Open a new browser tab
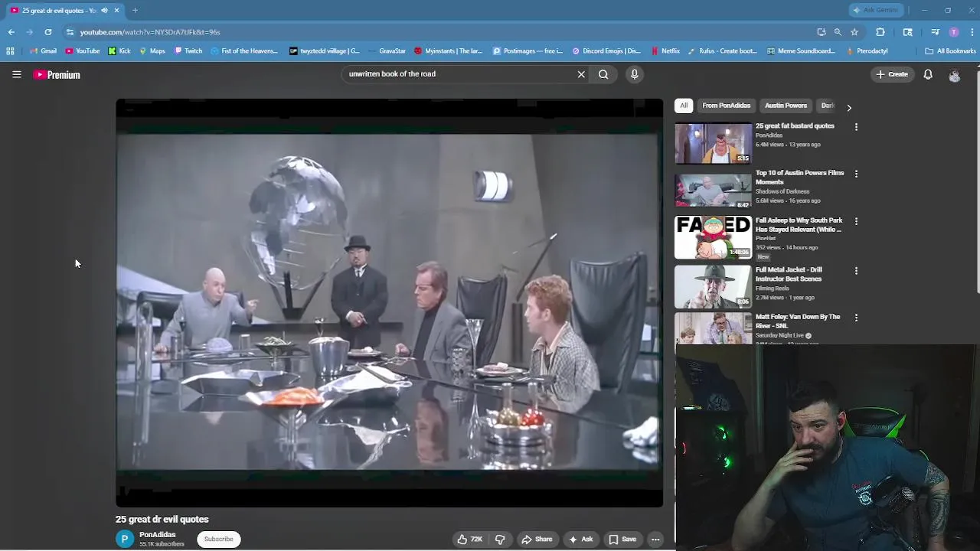This screenshot has width=980, height=551. (135, 10)
